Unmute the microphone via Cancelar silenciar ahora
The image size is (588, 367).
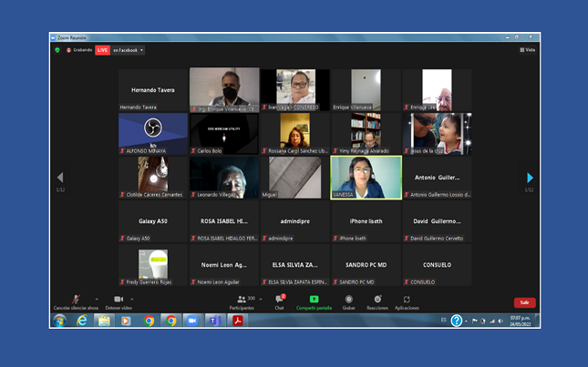(76, 302)
